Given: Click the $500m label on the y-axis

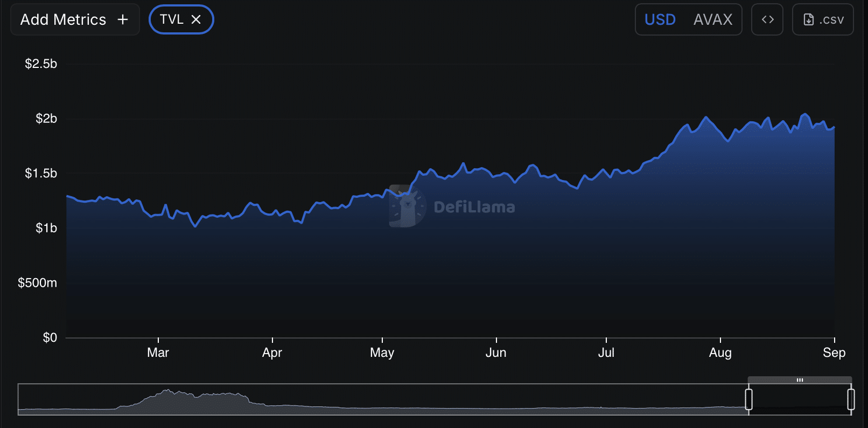Looking at the screenshot, I should [x=37, y=282].
